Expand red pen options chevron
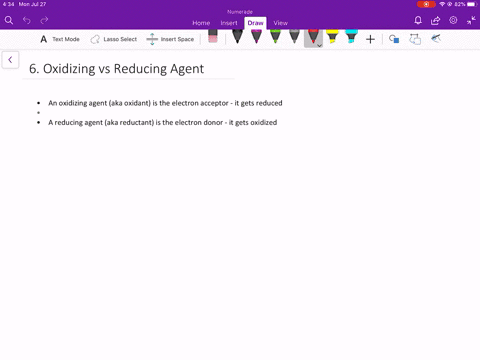Viewport: 480px width, 360px height. [319, 46]
